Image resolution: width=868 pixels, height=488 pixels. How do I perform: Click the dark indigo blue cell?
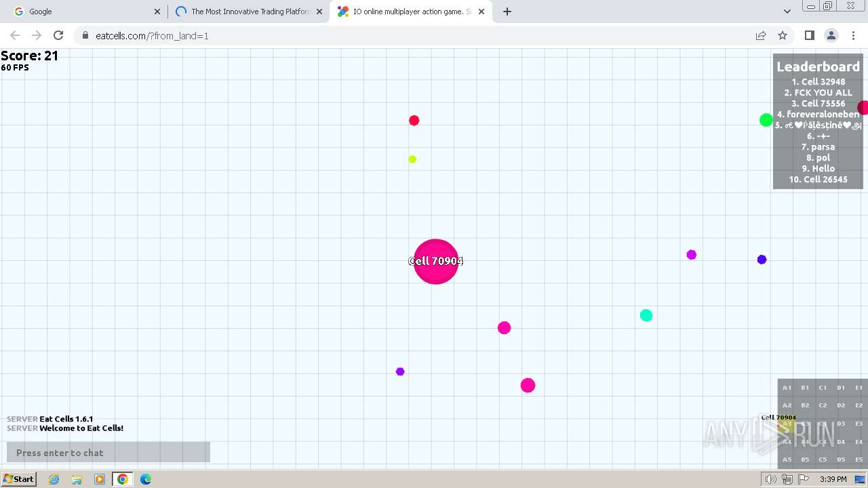[762, 260]
